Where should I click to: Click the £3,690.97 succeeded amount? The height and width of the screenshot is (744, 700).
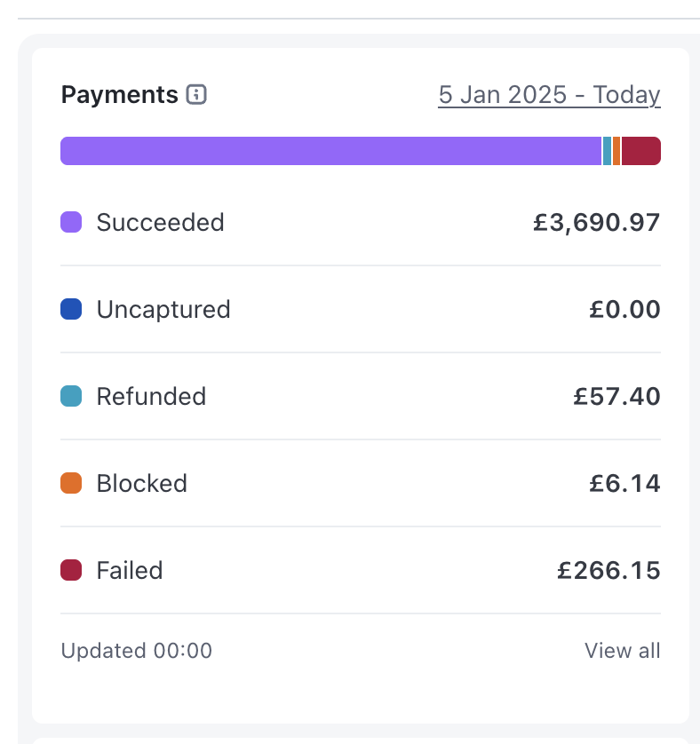pyautogui.click(x=596, y=222)
